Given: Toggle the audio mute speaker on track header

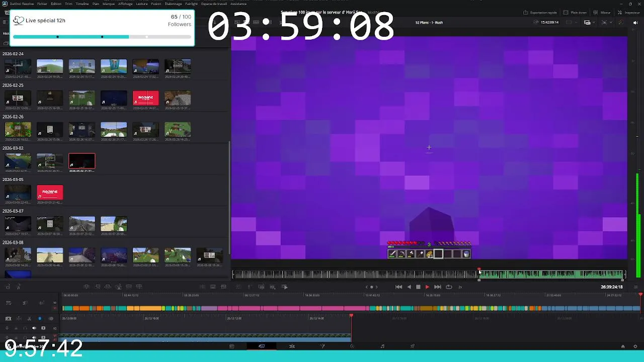Looking at the screenshot, I should (34, 328).
